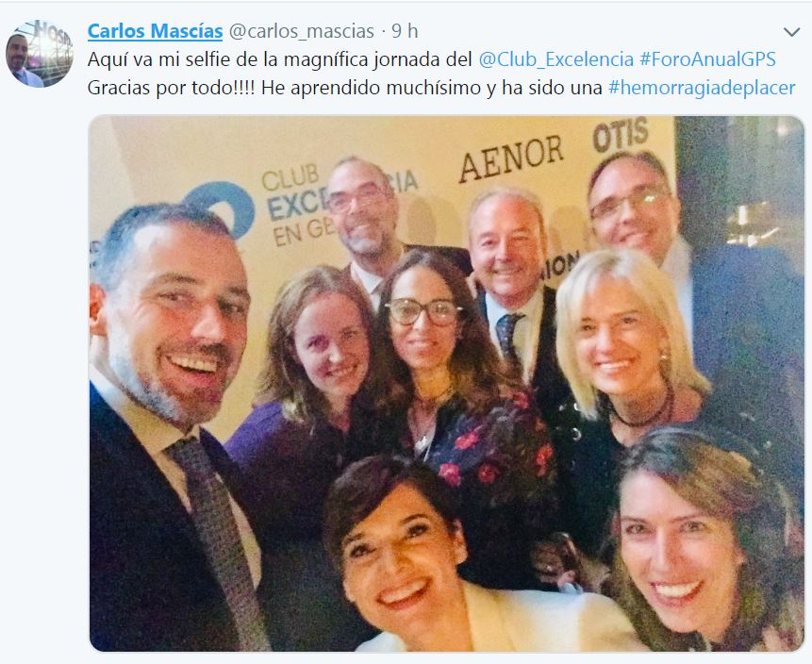The width and height of the screenshot is (812, 664).
Task: Follow the #hemorragiadeplacer hashtag
Action: [702, 88]
